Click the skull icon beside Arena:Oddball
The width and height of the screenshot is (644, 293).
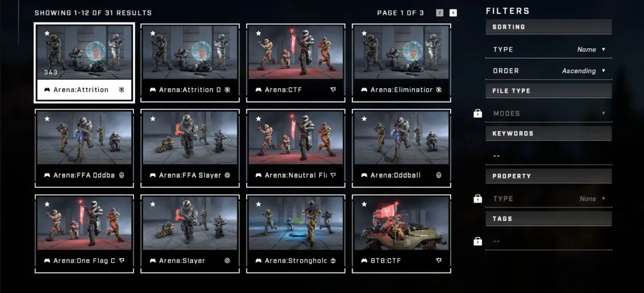(x=439, y=175)
